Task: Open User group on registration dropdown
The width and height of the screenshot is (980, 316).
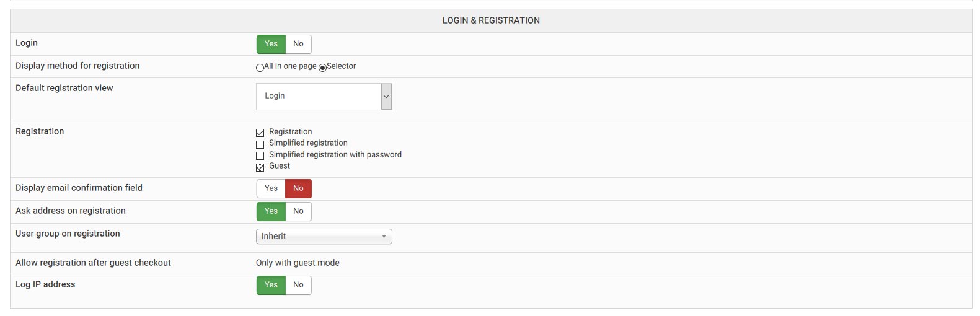Action: (x=324, y=237)
